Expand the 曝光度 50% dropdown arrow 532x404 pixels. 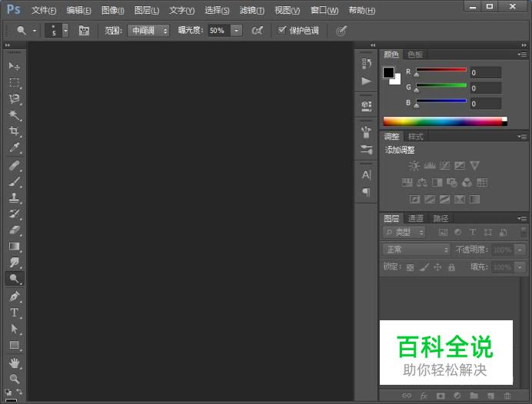236,31
